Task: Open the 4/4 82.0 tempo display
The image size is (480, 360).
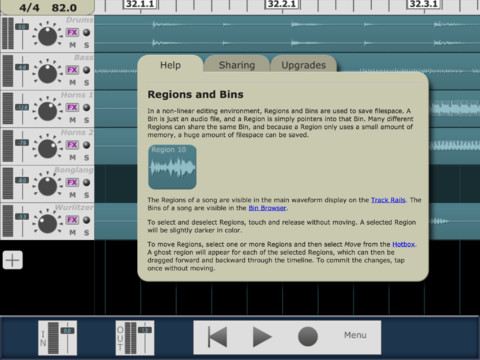Action: click(x=47, y=7)
